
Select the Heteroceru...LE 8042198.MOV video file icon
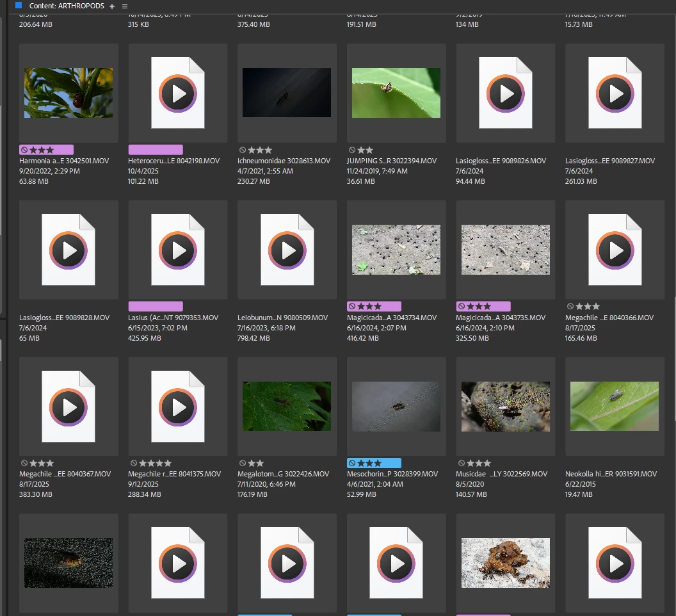[x=177, y=93]
